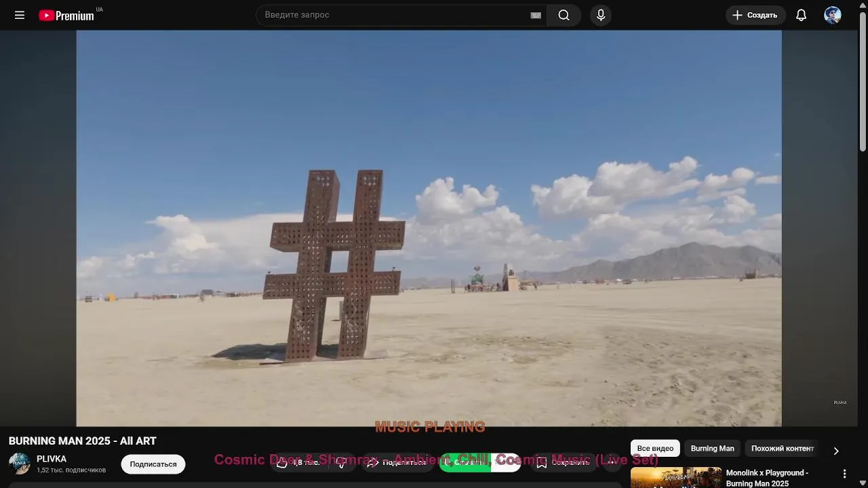Open PLIVKA channel name link
Image resolution: width=868 pixels, height=488 pixels.
point(52,459)
